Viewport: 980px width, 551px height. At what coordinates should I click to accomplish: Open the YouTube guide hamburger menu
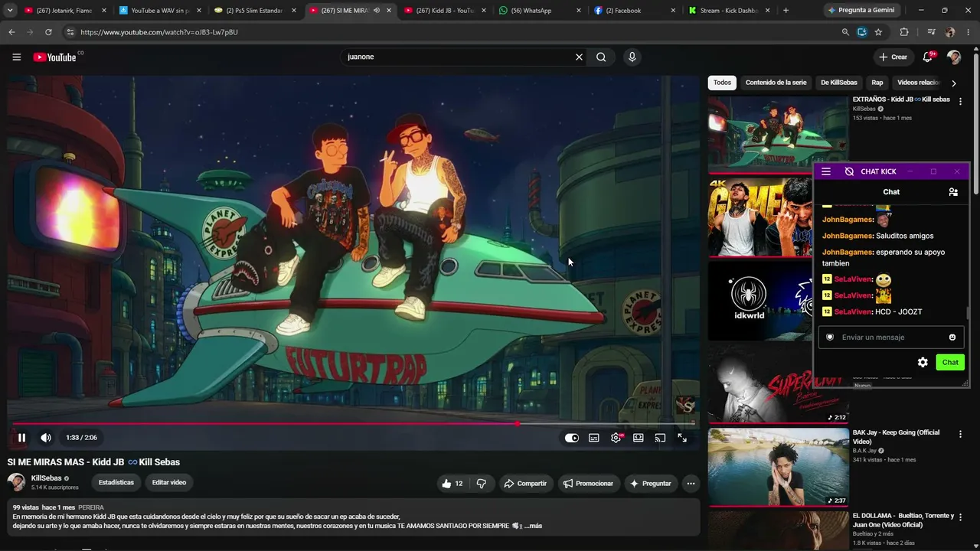pyautogui.click(x=16, y=57)
